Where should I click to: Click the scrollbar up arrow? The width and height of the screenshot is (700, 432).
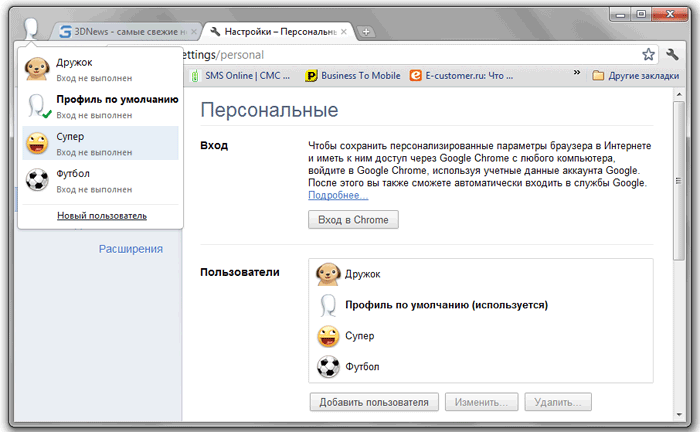[x=679, y=94]
